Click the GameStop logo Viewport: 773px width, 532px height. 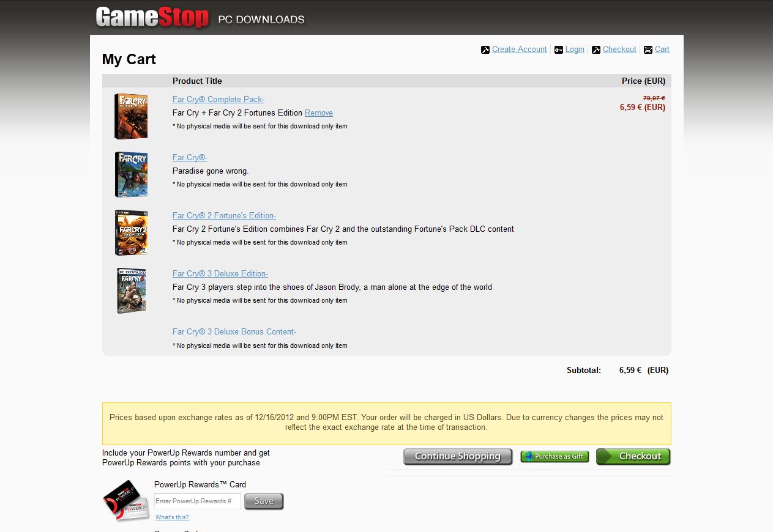click(152, 17)
